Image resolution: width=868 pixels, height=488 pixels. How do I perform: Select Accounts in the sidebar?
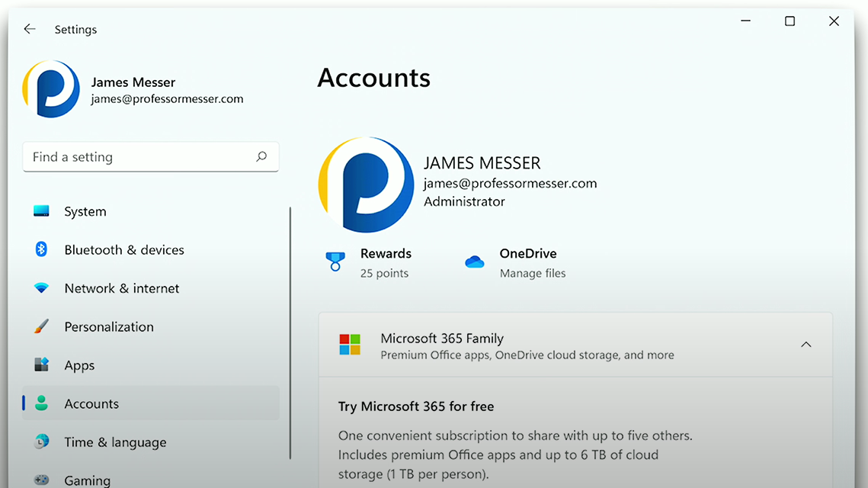pyautogui.click(x=151, y=403)
